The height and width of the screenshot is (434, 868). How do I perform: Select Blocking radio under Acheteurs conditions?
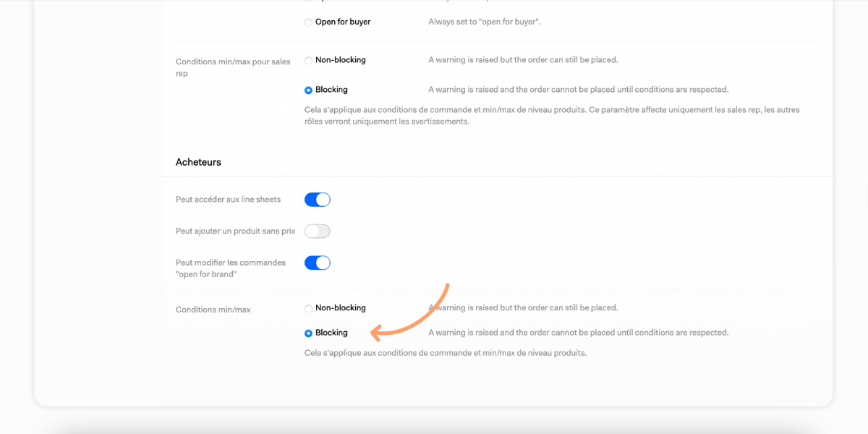[x=309, y=333]
